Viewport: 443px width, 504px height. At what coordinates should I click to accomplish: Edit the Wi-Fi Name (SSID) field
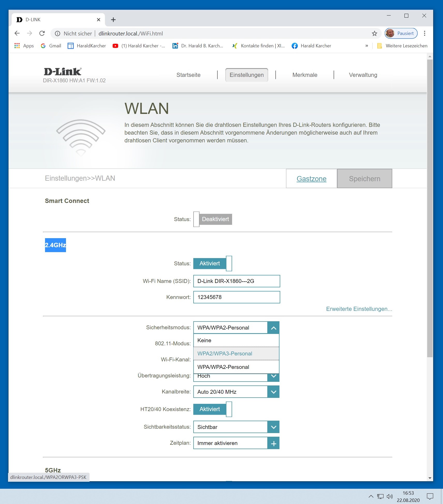(x=237, y=281)
